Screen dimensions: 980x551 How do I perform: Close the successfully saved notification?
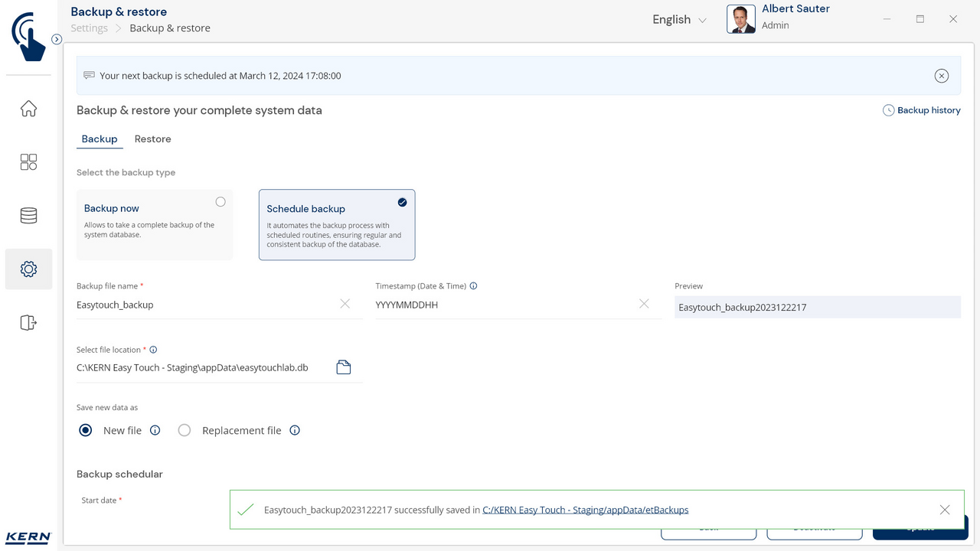[x=944, y=510]
